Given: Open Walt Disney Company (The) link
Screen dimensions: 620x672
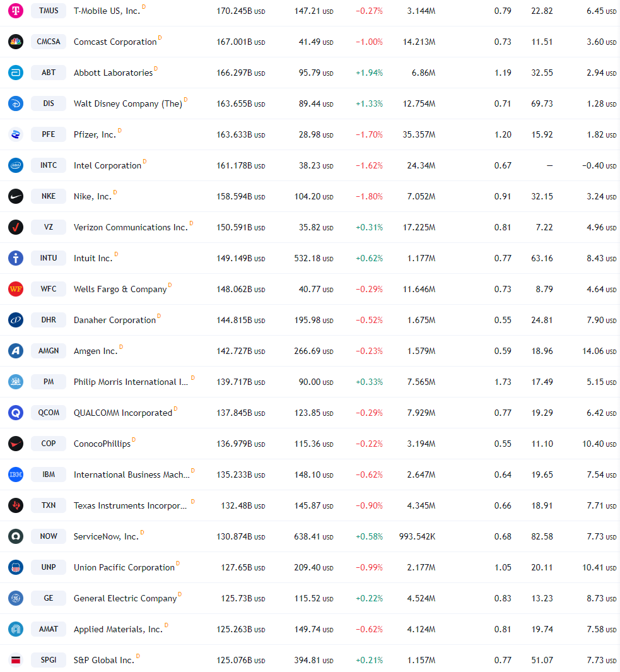Looking at the screenshot, I should pyautogui.click(x=128, y=103).
